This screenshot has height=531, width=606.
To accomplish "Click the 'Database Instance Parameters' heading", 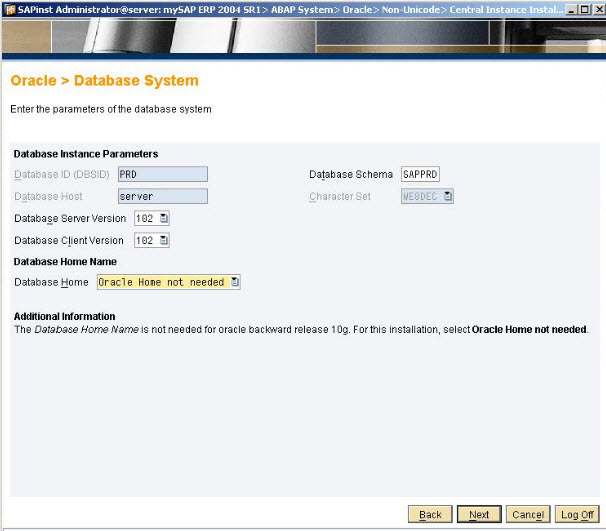I will tap(86, 154).
